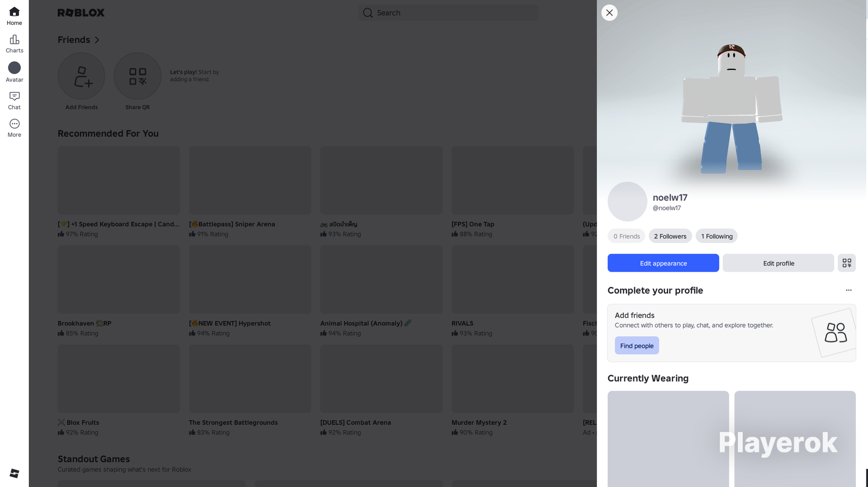Click the Friends heading link
This screenshot has height=487, width=868.
click(x=74, y=40)
